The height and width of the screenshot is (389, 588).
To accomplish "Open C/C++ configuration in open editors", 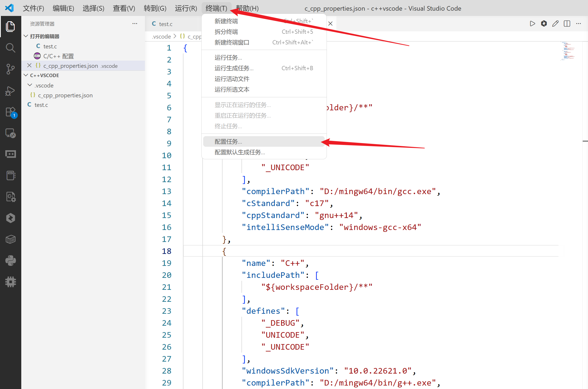I will (x=83, y=56).
